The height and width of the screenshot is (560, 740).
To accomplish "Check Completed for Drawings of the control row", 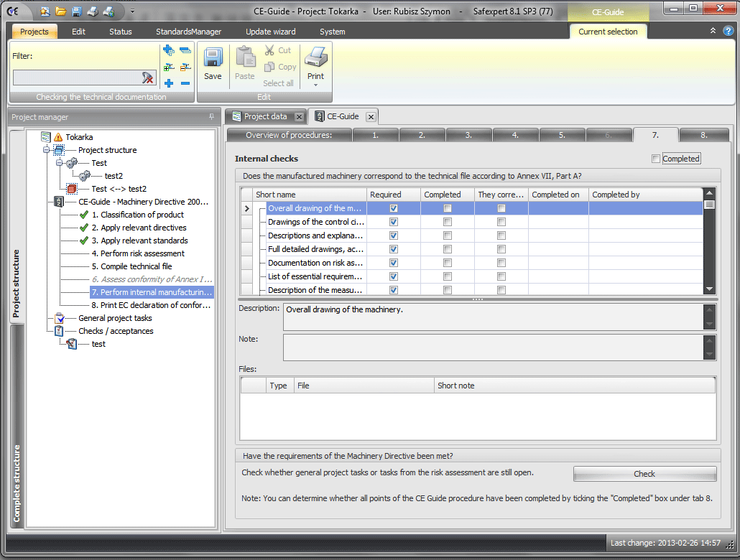I will (448, 222).
